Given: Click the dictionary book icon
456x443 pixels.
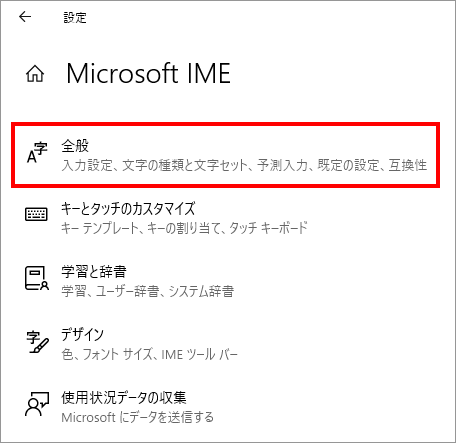Looking at the screenshot, I should pos(37,278).
